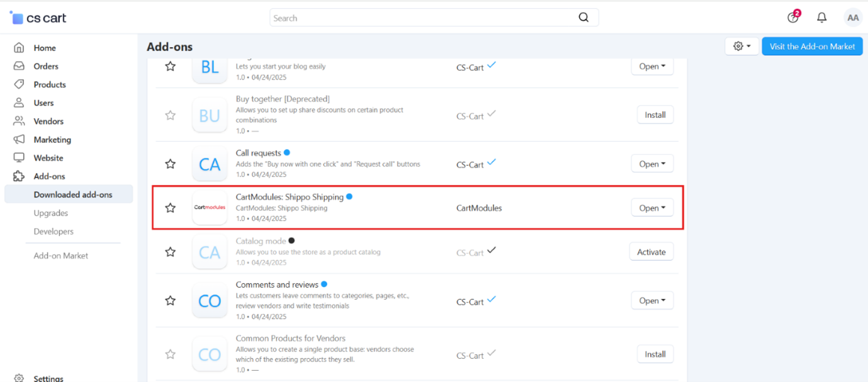Select Developers submenu item
Image resolution: width=868 pixels, height=382 pixels.
pos(54,231)
